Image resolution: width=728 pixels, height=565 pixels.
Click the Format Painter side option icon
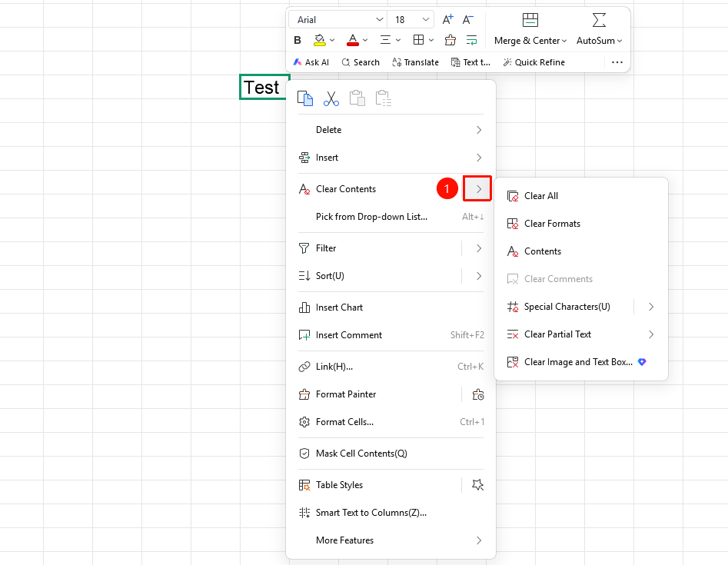point(477,394)
